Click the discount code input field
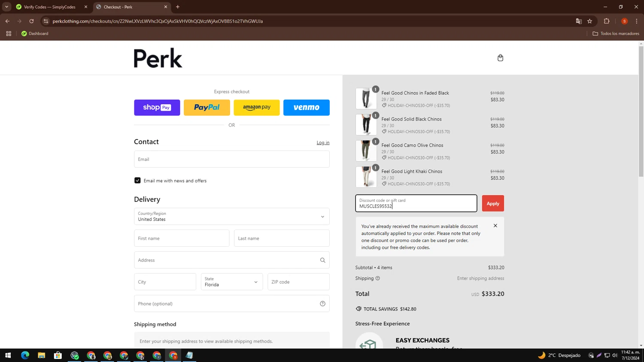Screen dimensions: 644x362 click(x=416, y=203)
